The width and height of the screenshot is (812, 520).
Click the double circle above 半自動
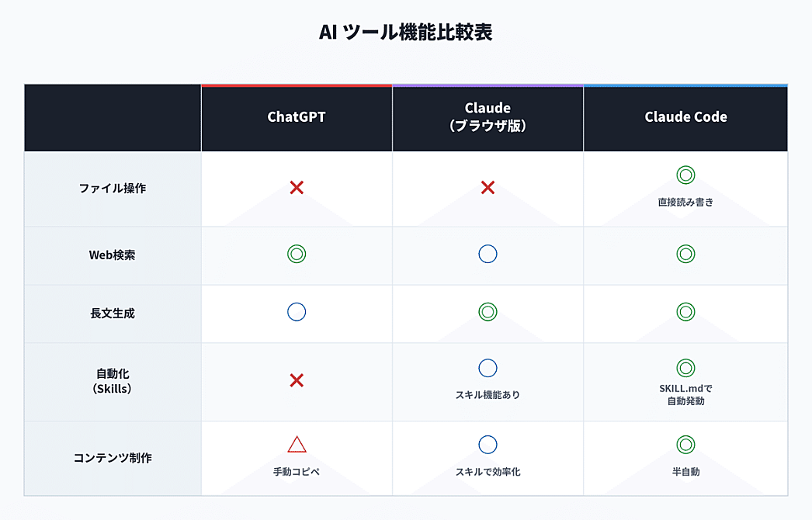click(x=685, y=445)
